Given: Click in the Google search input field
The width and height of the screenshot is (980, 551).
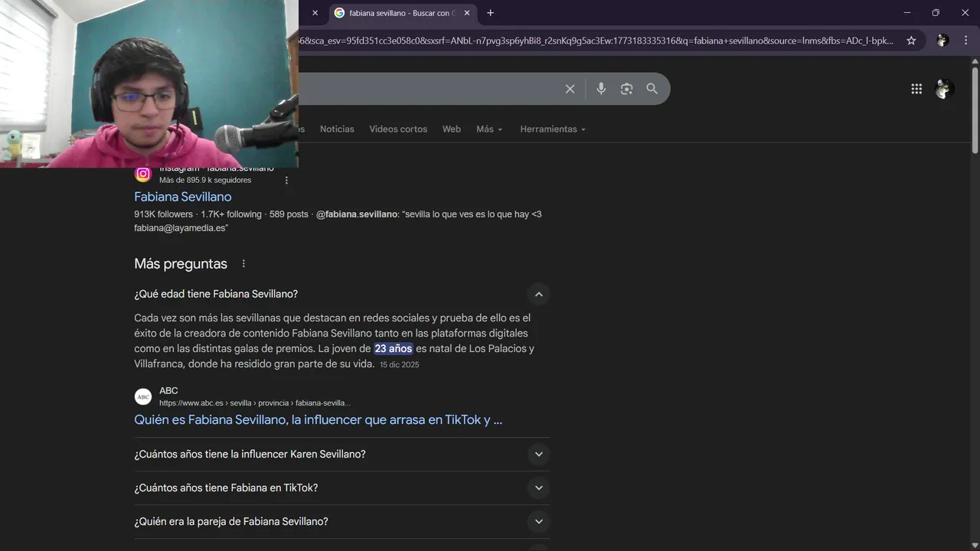Looking at the screenshot, I should pyautogui.click(x=429, y=89).
